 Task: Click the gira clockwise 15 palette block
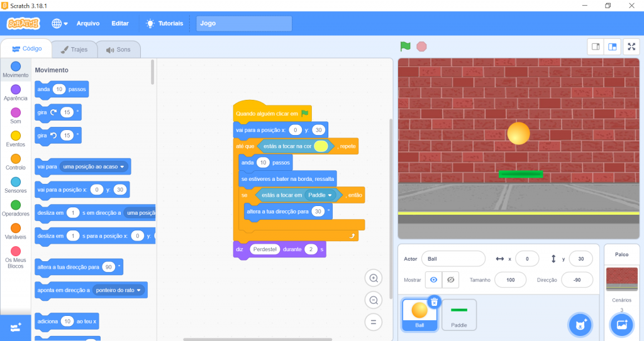[58, 112]
